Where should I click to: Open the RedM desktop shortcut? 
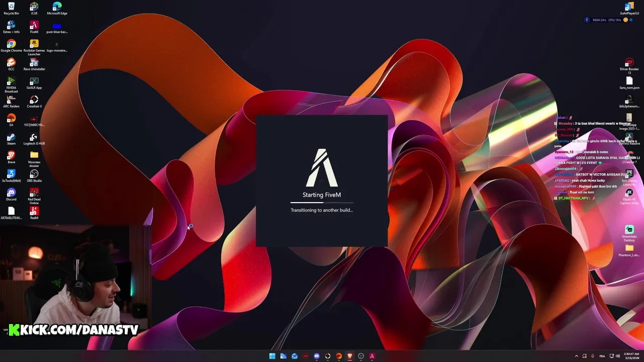34,213
